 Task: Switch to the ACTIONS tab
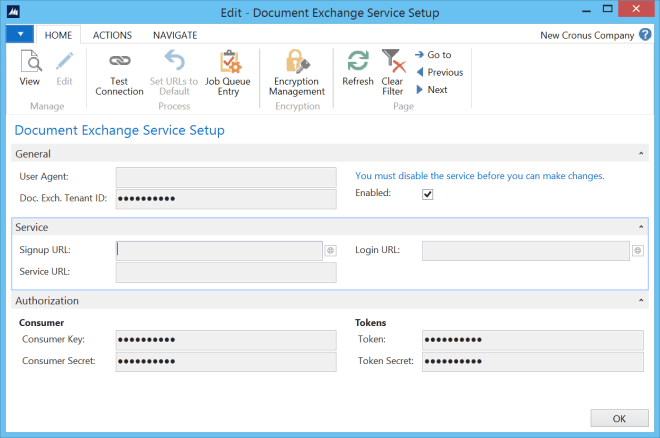[112, 35]
